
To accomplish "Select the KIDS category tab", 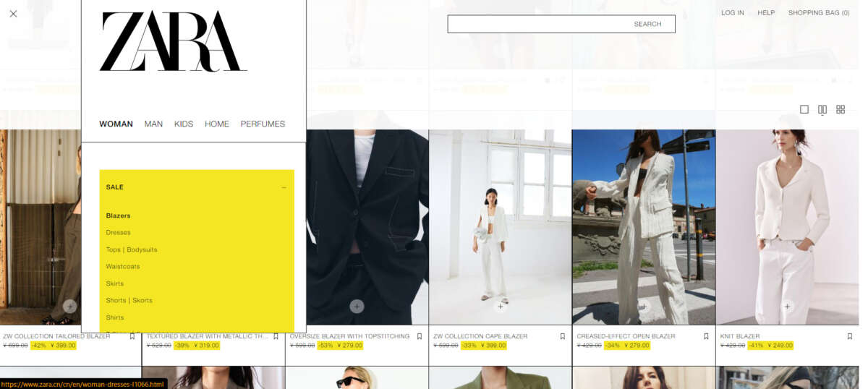I will point(184,124).
